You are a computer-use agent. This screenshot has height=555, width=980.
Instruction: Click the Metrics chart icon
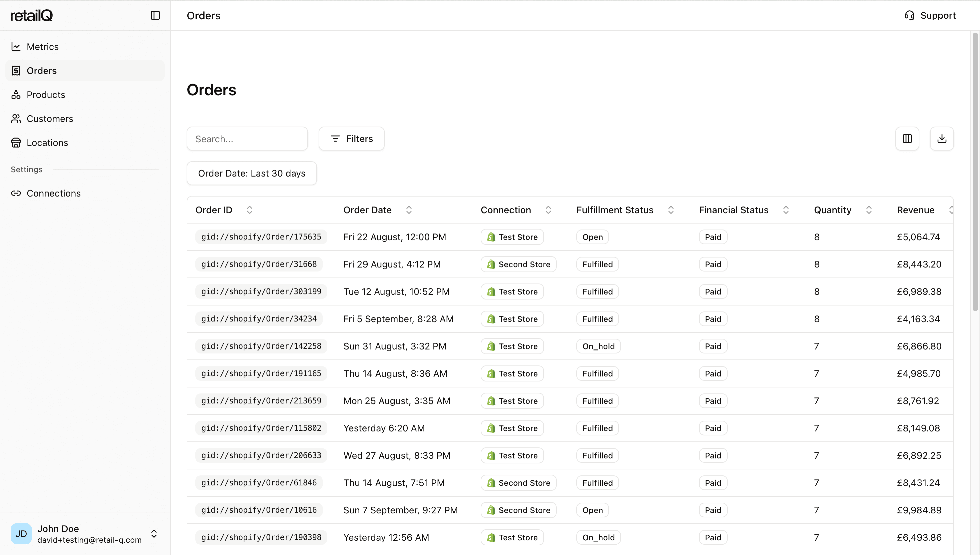point(16,47)
